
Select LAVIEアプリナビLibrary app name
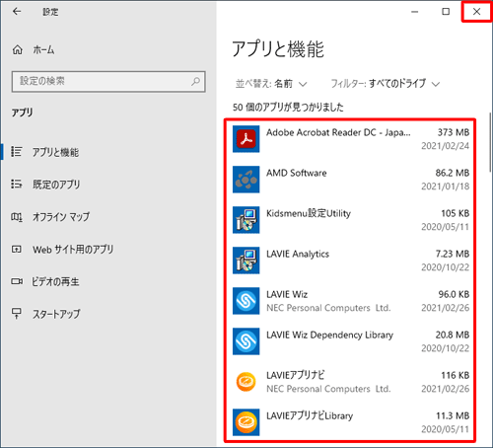(x=310, y=415)
